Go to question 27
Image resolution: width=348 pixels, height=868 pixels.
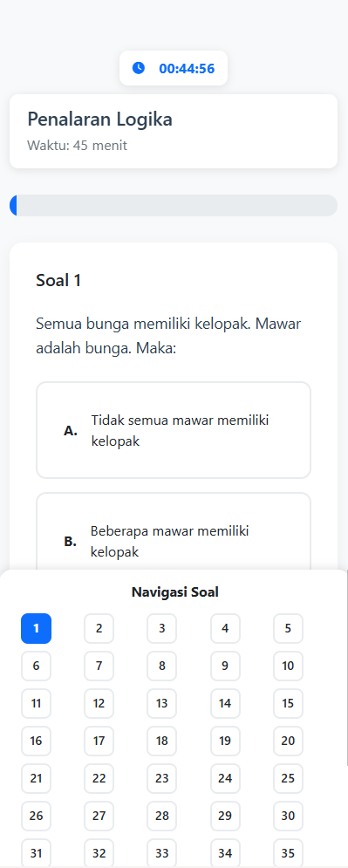99,816
